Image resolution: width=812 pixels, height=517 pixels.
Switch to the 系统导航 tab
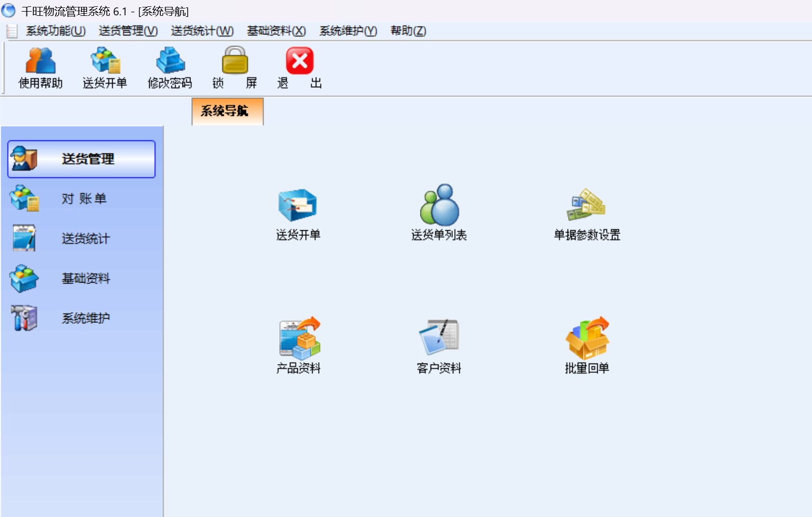[x=227, y=111]
